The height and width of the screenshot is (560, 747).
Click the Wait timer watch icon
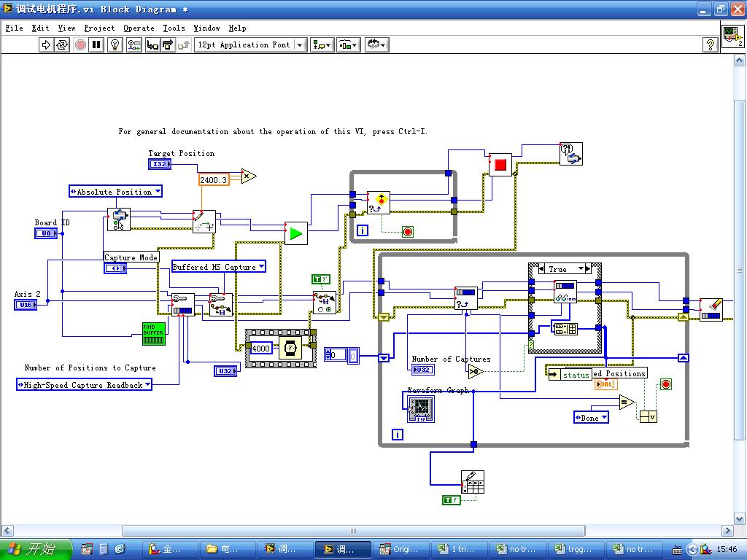[291, 349]
